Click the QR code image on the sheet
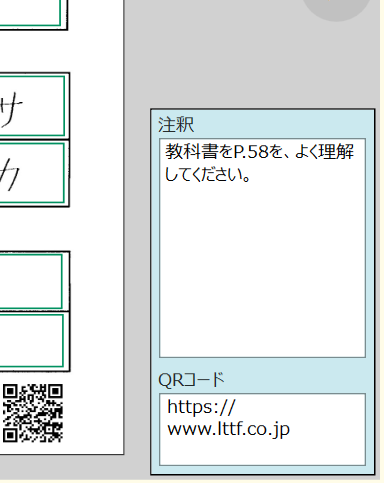 (x=33, y=413)
